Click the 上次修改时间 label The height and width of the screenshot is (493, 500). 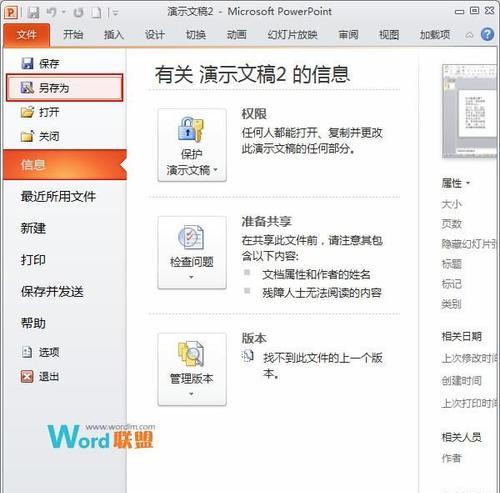pos(469,358)
